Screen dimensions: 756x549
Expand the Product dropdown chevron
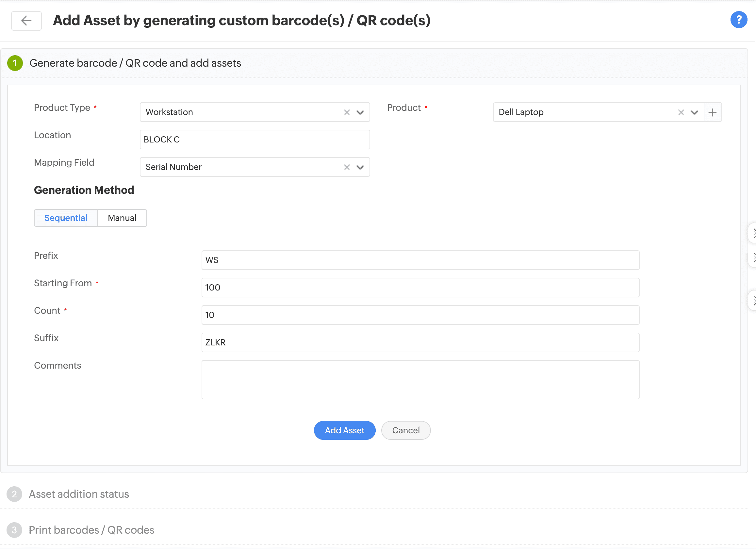(x=694, y=112)
